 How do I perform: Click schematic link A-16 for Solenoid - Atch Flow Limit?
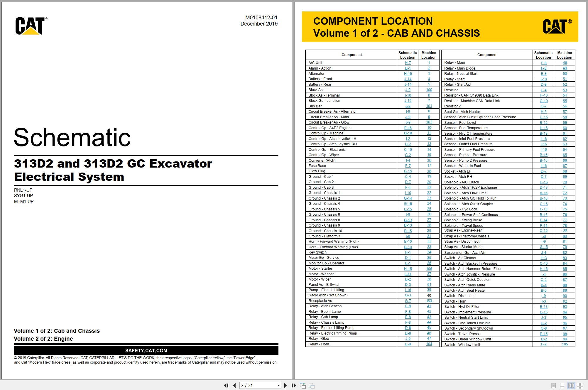click(x=543, y=193)
